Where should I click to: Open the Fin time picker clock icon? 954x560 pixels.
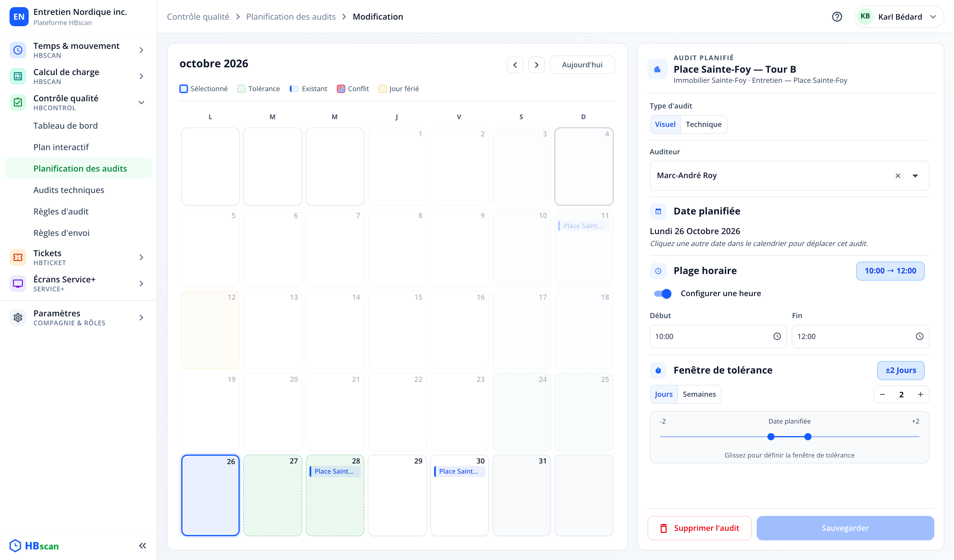[919, 336]
